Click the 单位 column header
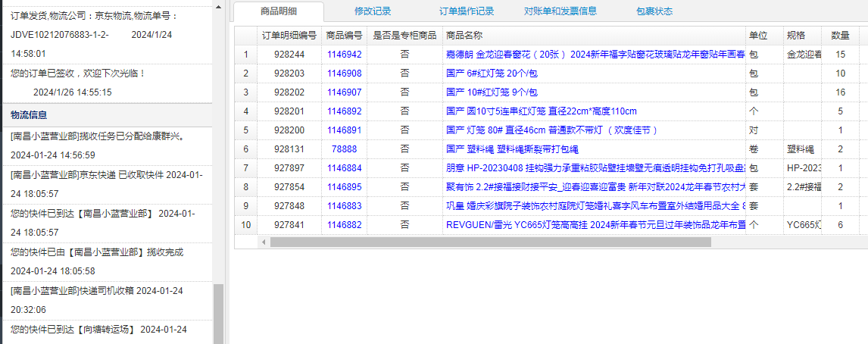Screen dimensions: 868x344 pos(764,36)
